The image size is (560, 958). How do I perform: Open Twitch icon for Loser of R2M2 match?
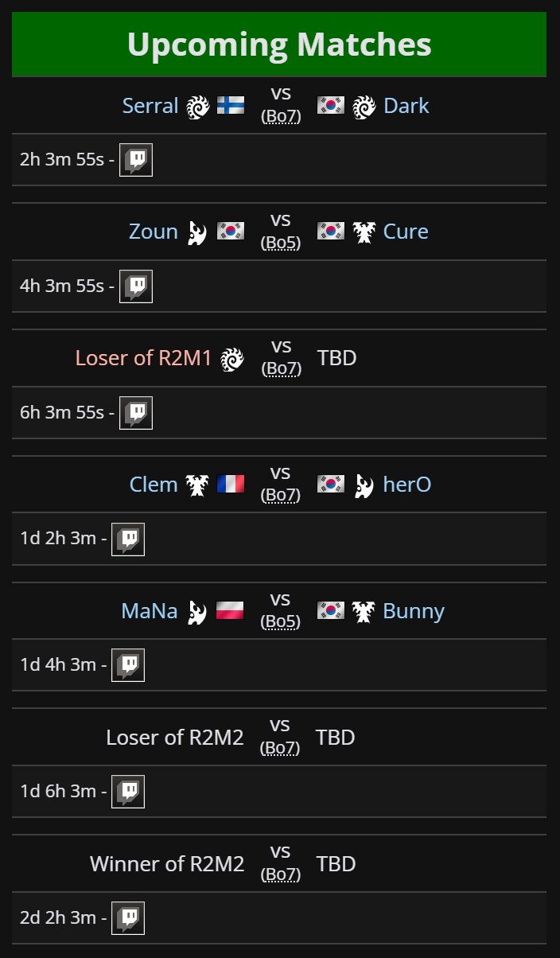(128, 792)
